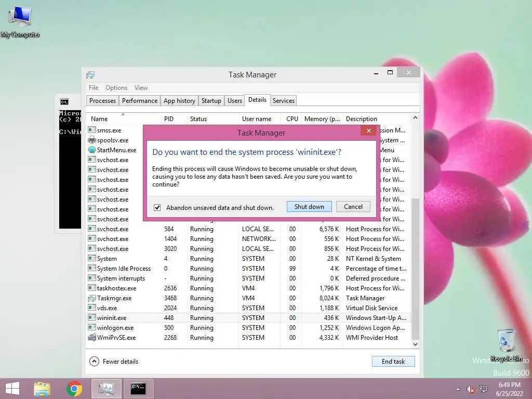The width and height of the screenshot is (532, 399).
Task: Open the Options menu
Action: (116, 87)
